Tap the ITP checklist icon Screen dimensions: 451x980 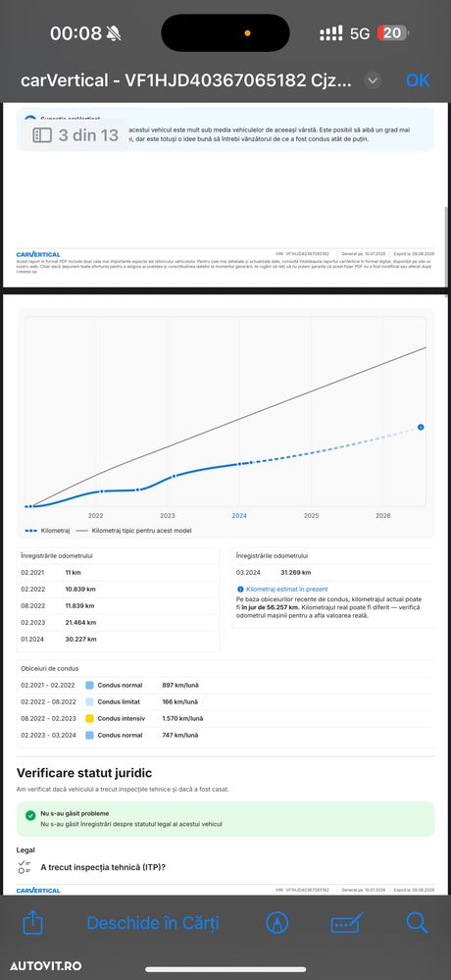[x=25, y=867]
